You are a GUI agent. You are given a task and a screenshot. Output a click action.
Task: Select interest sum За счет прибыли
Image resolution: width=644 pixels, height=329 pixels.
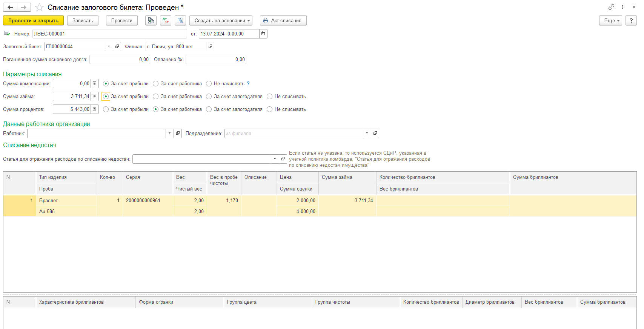pos(106,109)
